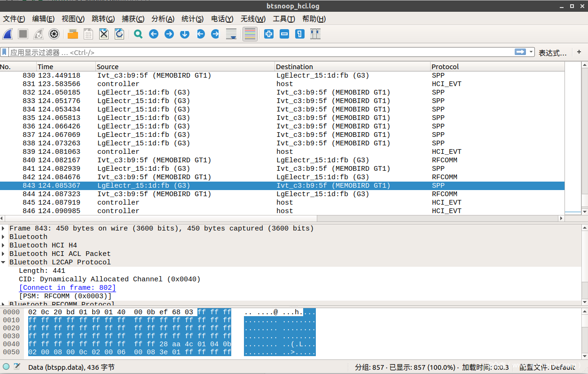Open the display filter history dropdown
The height and width of the screenshot is (374, 588).
pyautogui.click(x=531, y=52)
